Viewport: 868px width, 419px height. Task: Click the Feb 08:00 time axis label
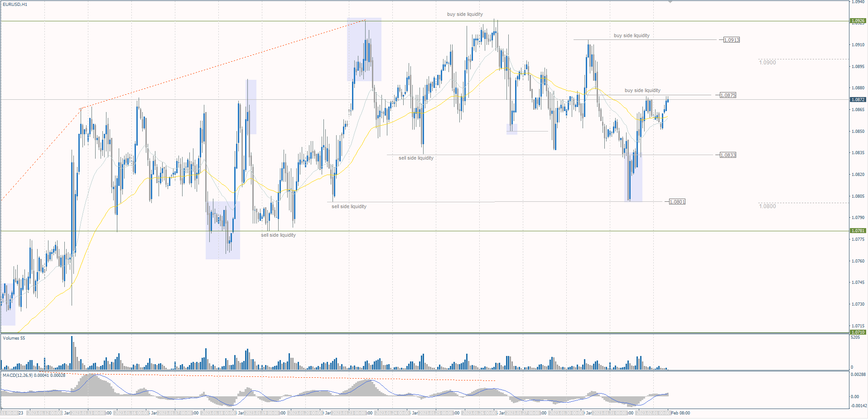click(x=680, y=413)
